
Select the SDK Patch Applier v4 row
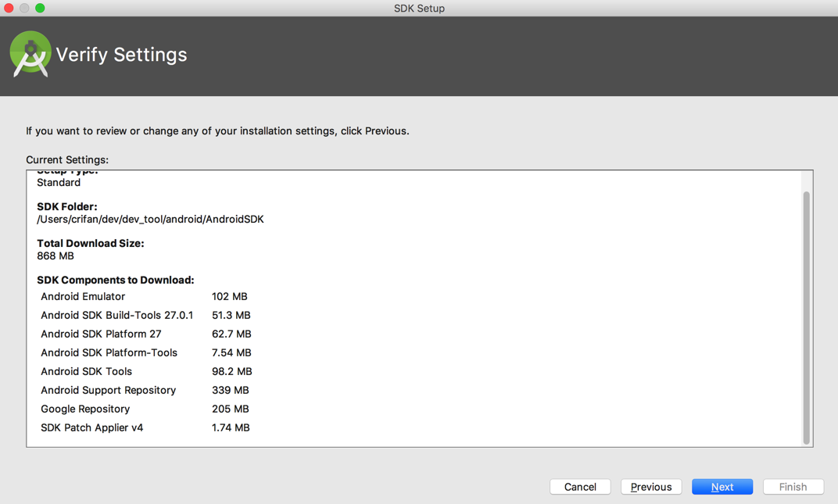pyautogui.click(x=91, y=428)
